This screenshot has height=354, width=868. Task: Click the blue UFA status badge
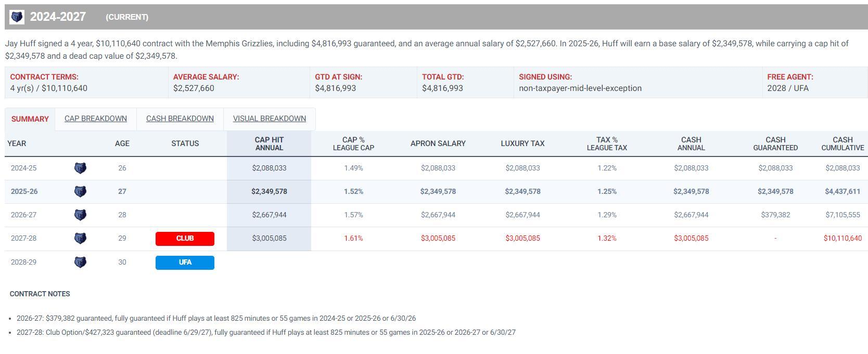pos(185,263)
